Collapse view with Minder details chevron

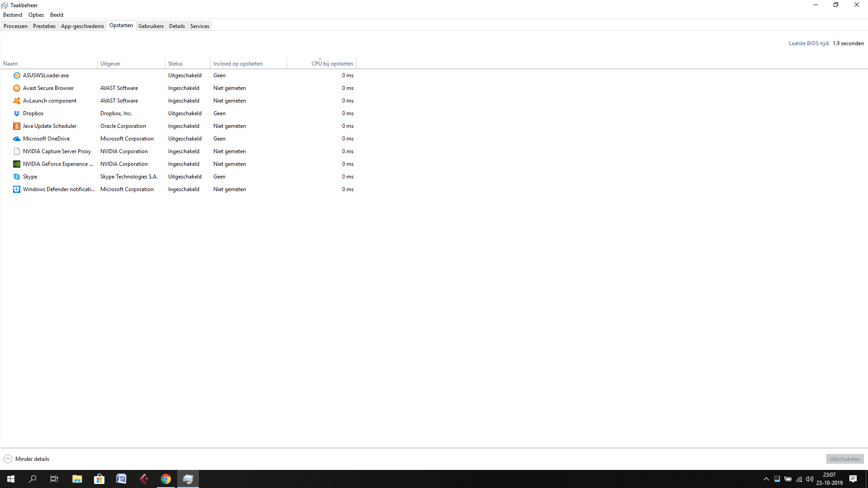point(8,459)
